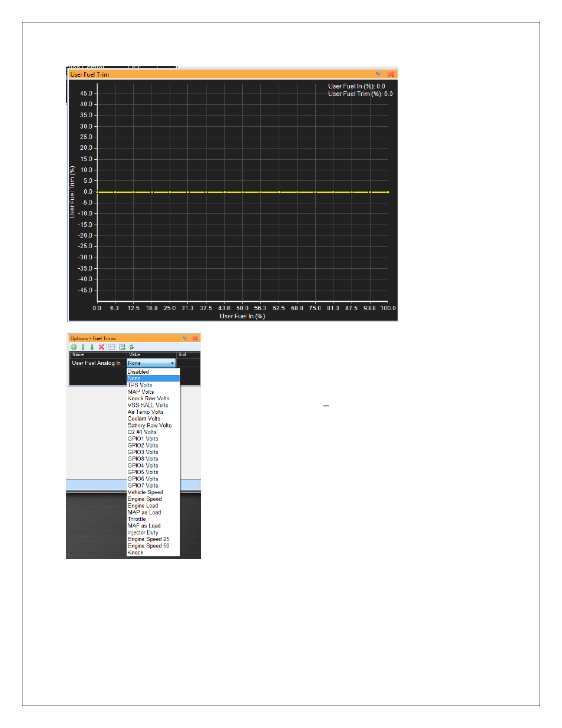562x728 pixels.
Task: Click the User Fuel Trim title bar text
Action: [90, 74]
